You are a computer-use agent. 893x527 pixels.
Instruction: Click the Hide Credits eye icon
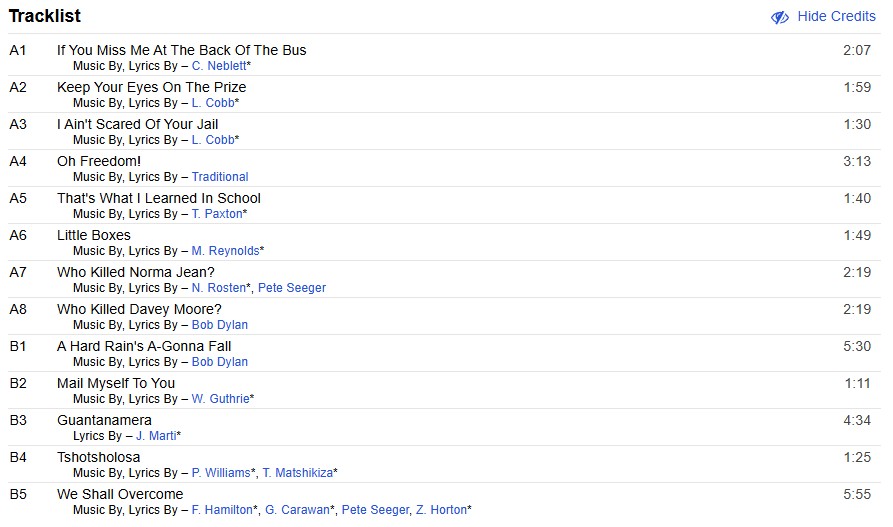click(780, 17)
